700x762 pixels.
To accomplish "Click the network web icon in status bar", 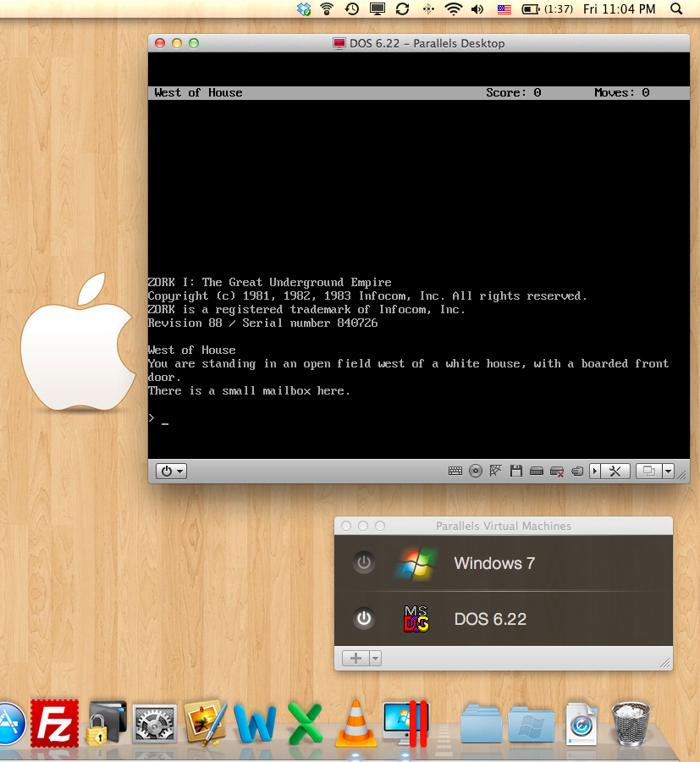I will (495, 471).
